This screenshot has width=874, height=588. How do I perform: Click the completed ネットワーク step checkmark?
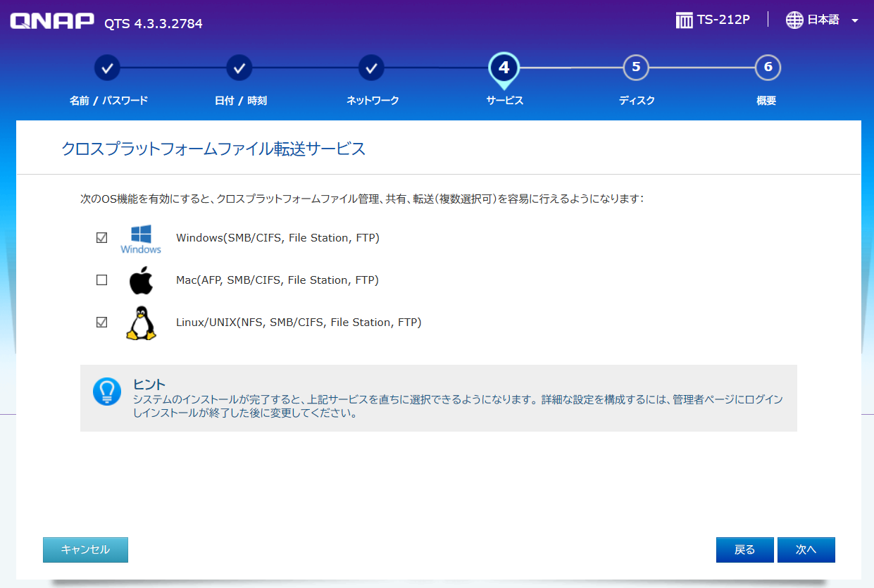(x=371, y=68)
